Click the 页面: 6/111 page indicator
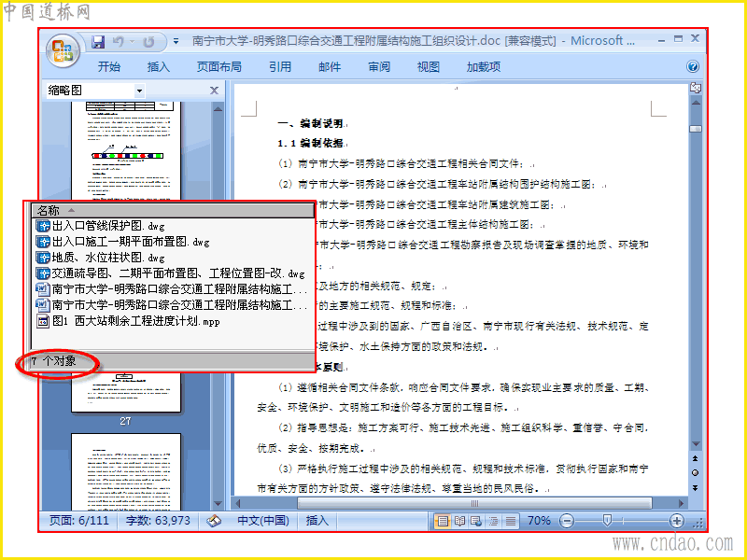 (79, 521)
